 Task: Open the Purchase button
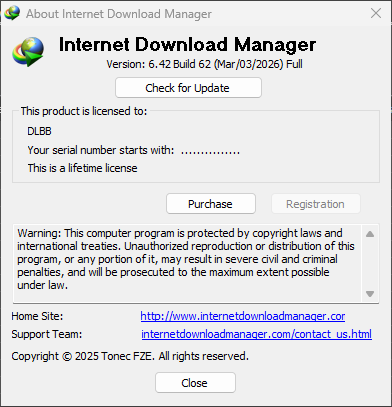click(211, 204)
